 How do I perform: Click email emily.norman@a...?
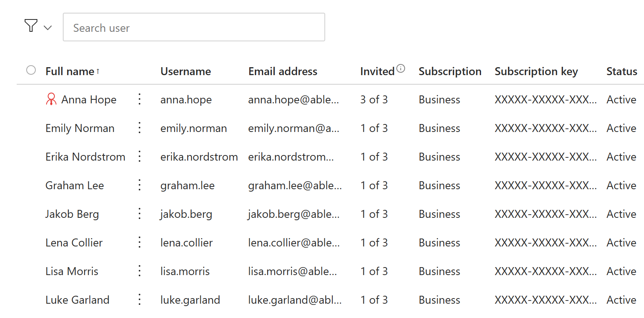(294, 128)
